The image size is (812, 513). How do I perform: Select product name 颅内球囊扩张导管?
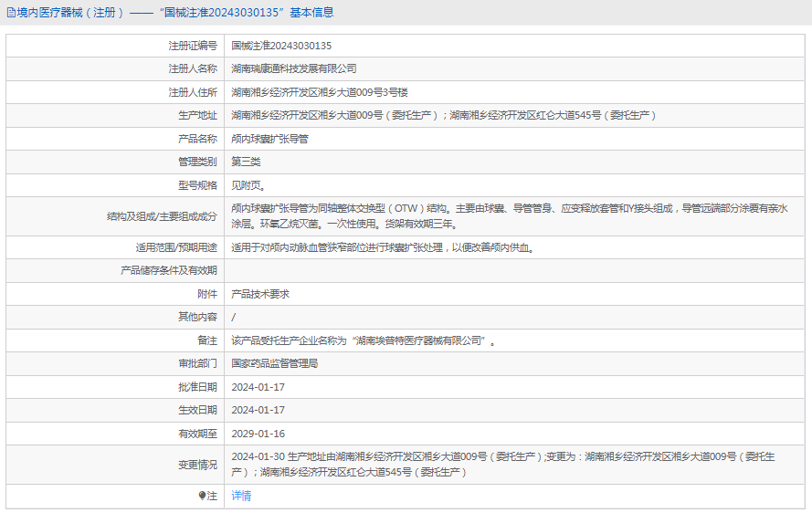pos(269,139)
